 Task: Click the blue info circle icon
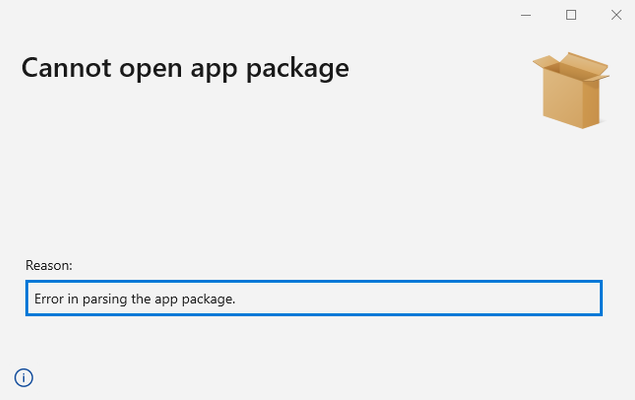tap(23, 378)
